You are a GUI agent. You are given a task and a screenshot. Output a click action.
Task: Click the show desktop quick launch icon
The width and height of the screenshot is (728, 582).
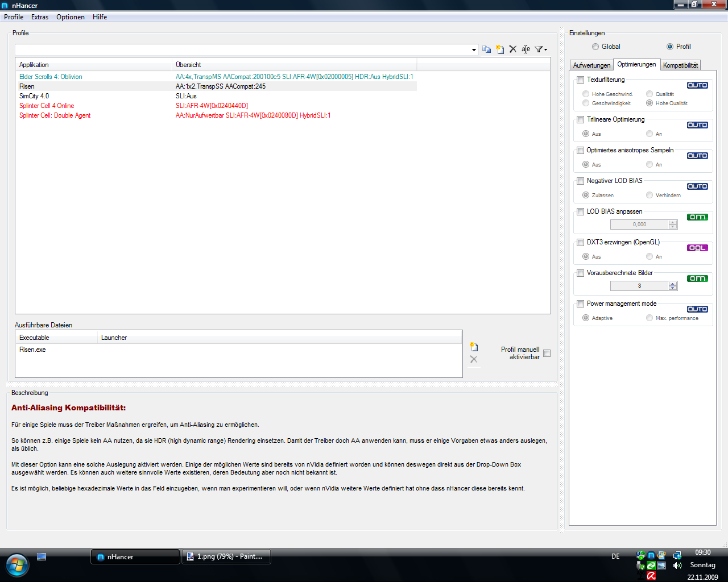pos(42,557)
